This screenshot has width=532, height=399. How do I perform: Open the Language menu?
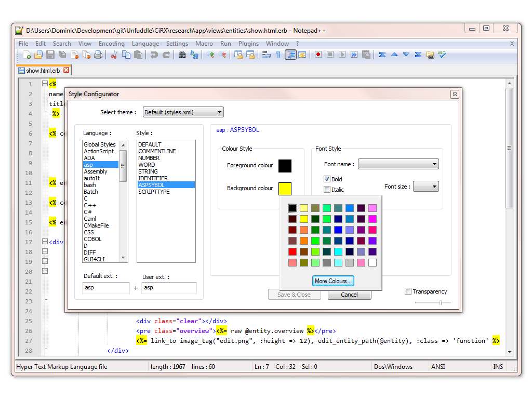coord(145,44)
